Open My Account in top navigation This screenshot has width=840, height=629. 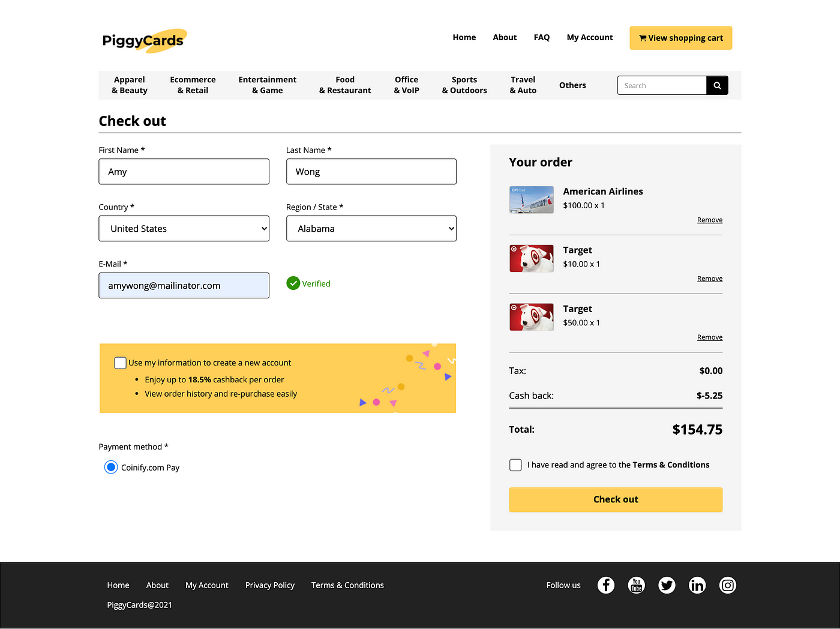[x=590, y=37]
